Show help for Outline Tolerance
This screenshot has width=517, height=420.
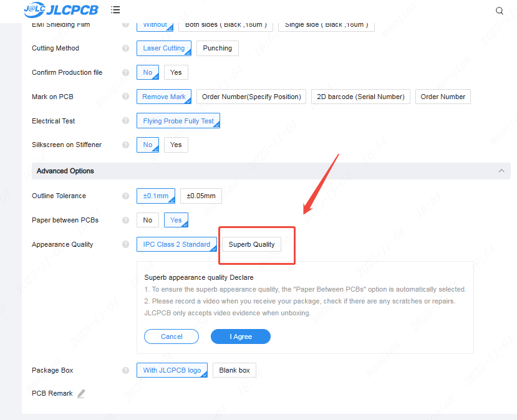click(x=125, y=196)
